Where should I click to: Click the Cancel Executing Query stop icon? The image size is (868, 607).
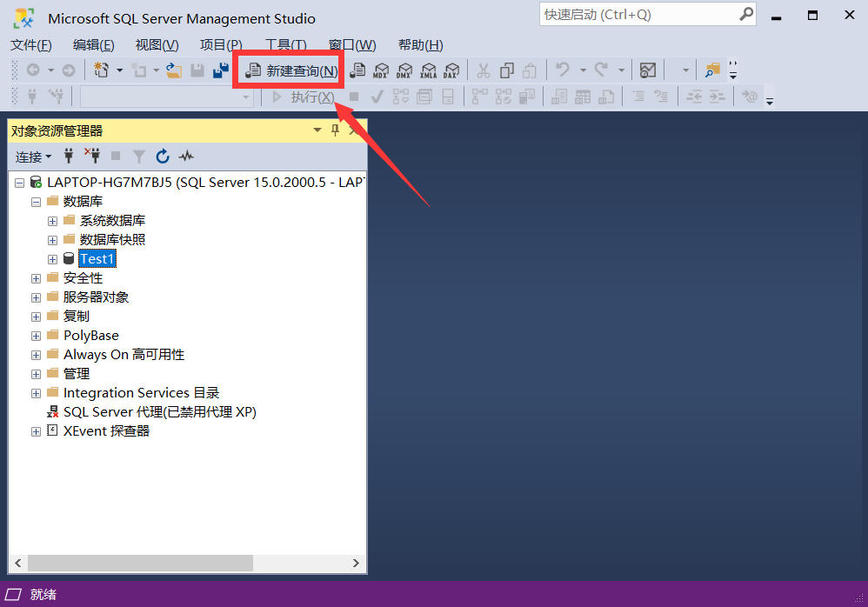(354, 97)
